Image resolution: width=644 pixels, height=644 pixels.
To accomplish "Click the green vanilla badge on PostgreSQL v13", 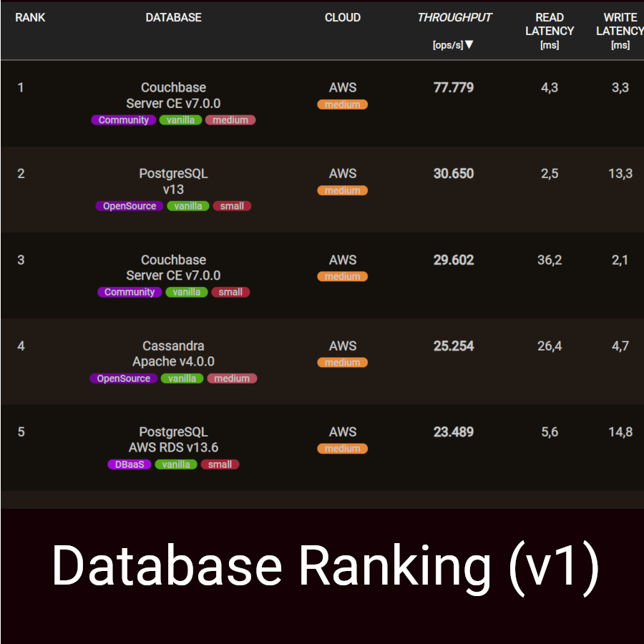I will pos(187,206).
